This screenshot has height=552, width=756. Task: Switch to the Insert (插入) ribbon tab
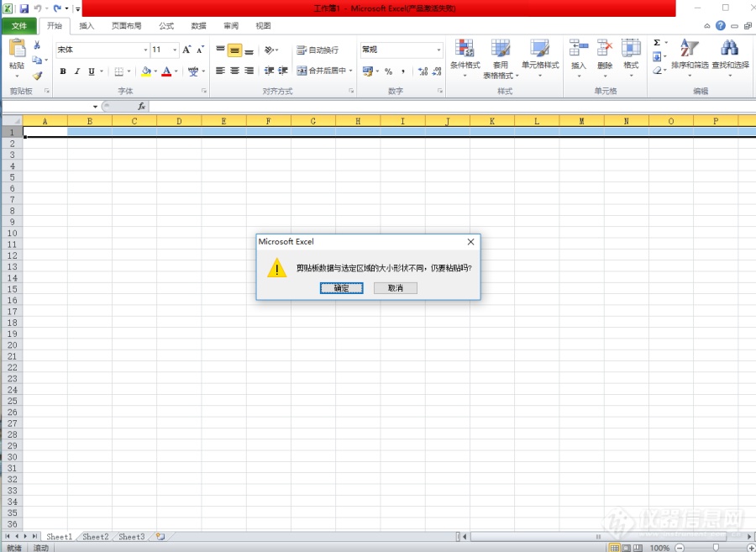[87, 26]
